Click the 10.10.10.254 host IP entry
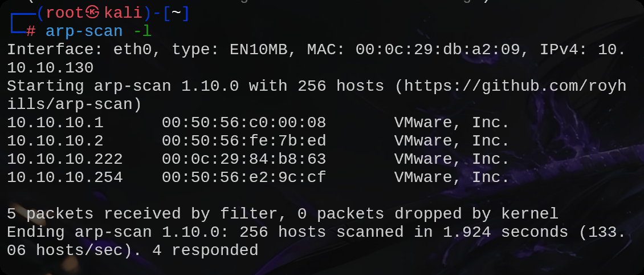The image size is (644, 275). pyautogui.click(x=65, y=177)
